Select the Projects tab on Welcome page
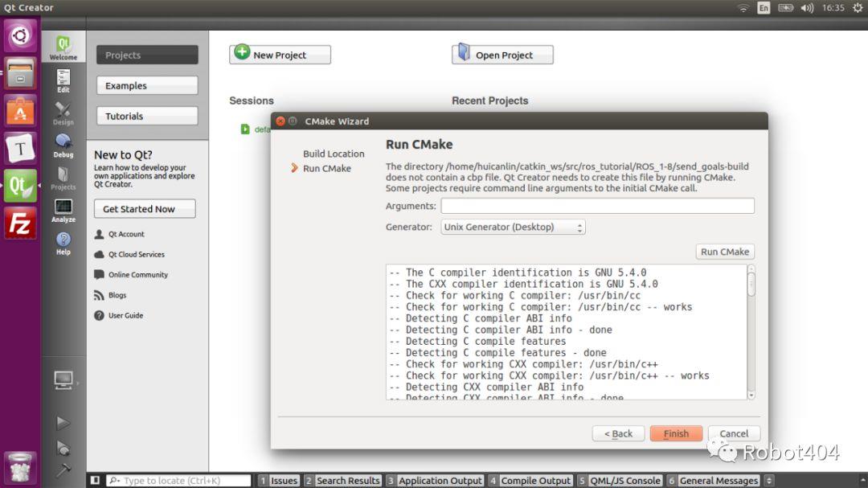 tap(147, 55)
